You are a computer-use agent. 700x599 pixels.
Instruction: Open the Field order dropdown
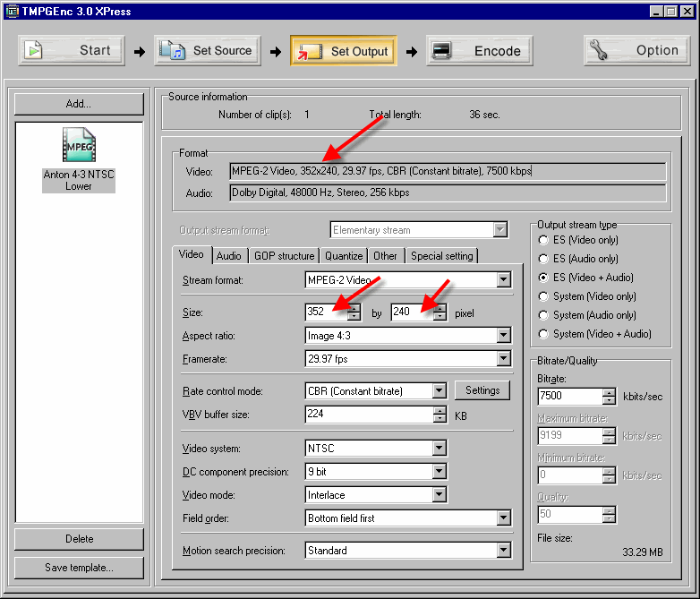pos(504,518)
